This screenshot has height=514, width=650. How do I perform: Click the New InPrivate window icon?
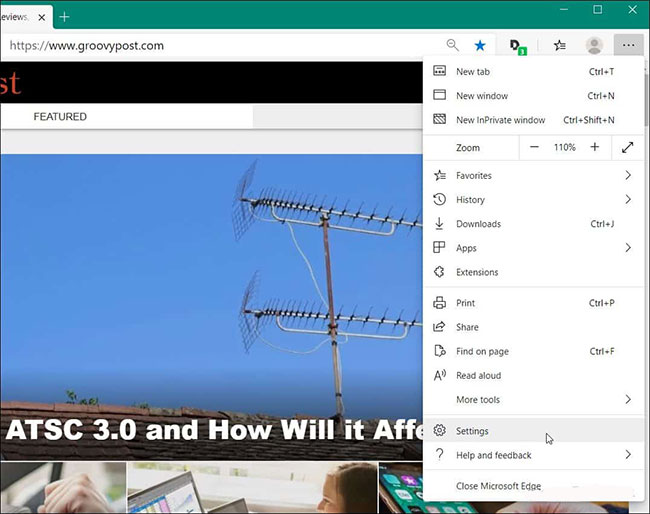point(439,119)
